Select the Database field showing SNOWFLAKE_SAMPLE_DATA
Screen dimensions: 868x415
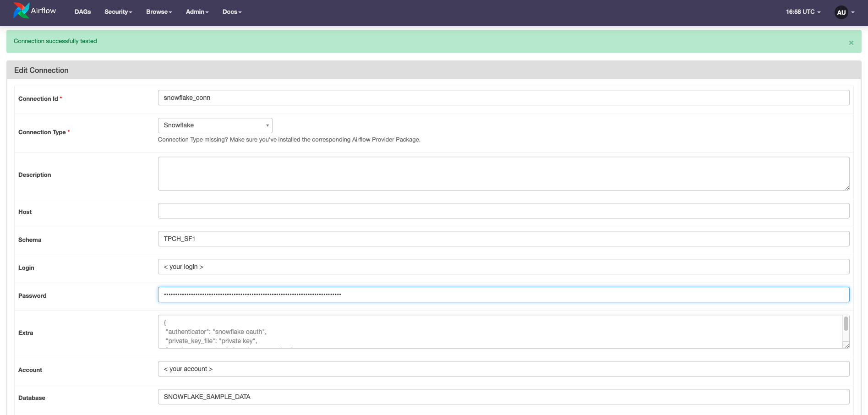503,396
